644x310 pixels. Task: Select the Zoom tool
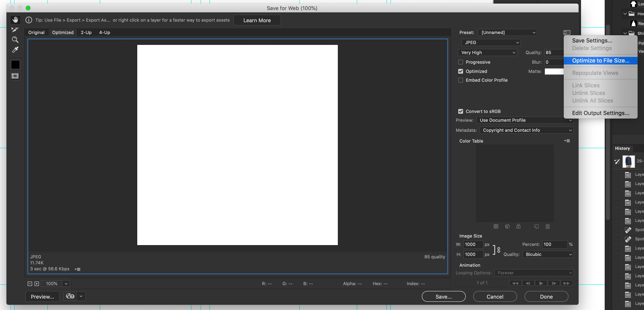[x=15, y=40]
